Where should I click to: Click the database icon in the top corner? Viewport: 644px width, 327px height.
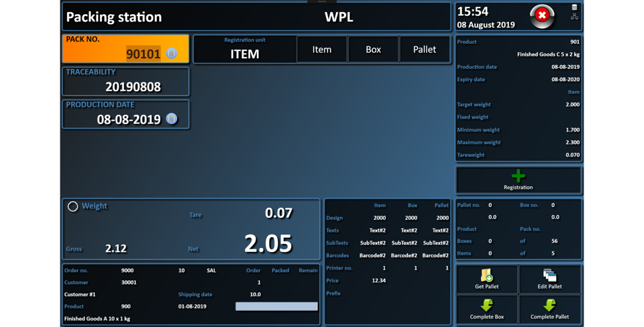[574, 7]
